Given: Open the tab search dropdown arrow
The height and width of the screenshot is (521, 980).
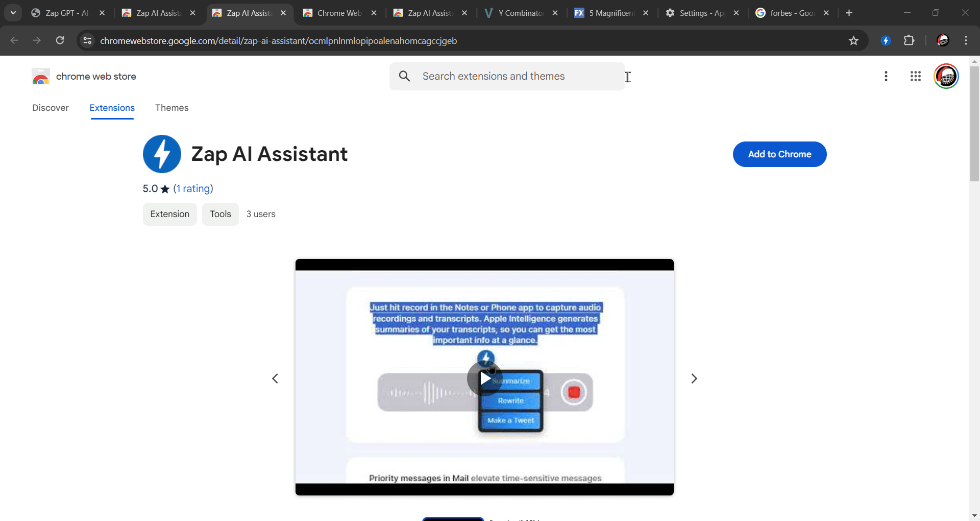Looking at the screenshot, I should tap(13, 13).
